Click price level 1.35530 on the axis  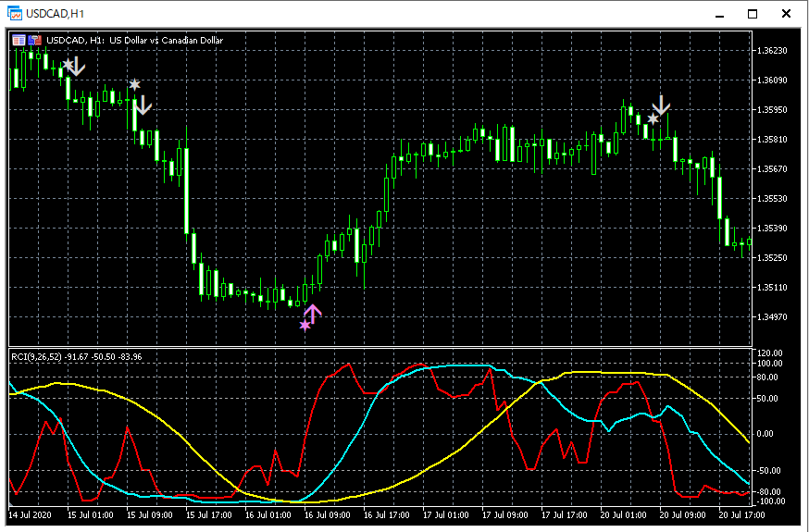point(772,199)
